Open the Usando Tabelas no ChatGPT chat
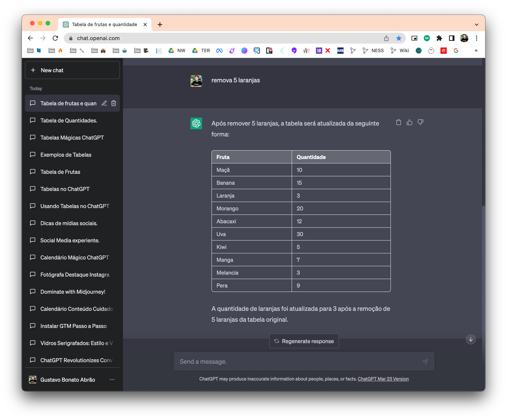507x420 pixels. pos(72,206)
